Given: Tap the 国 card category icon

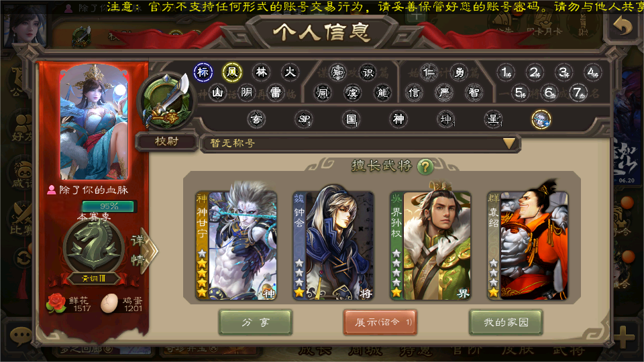Looking at the screenshot, I should pos(351,119).
